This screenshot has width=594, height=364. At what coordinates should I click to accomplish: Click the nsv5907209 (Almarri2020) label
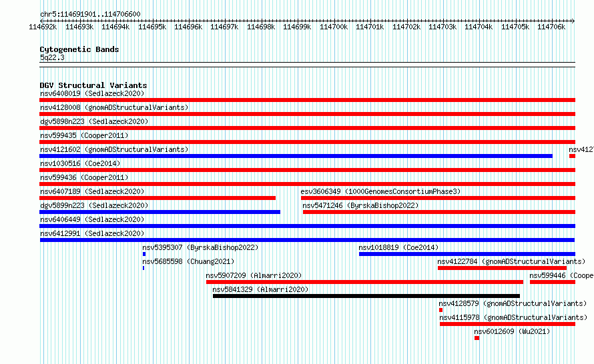coord(254,275)
